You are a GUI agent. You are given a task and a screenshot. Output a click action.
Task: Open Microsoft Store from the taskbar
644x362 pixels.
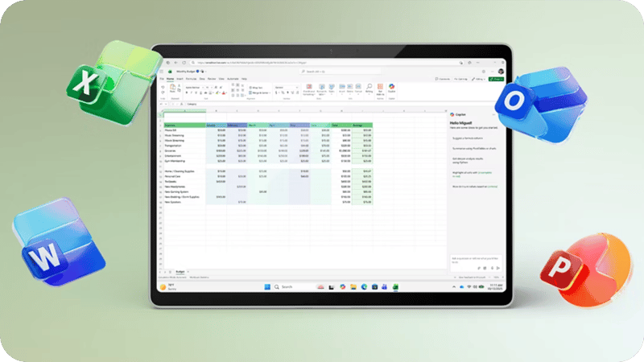(x=374, y=287)
